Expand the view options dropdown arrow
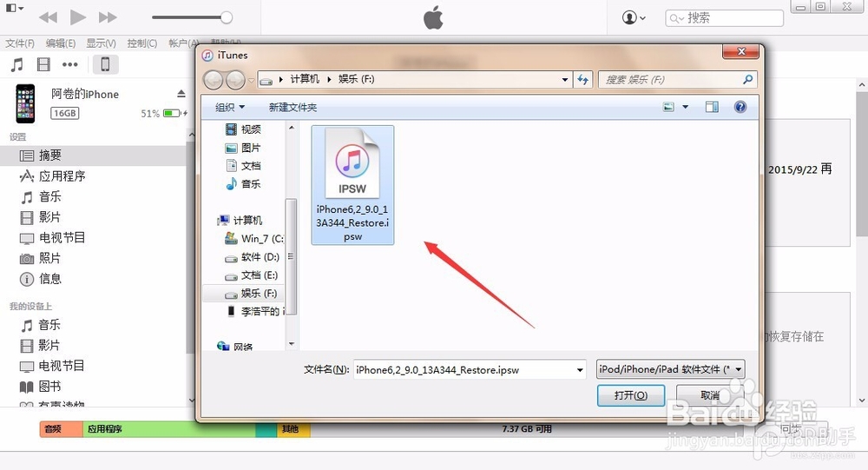The height and width of the screenshot is (470, 868). [686, 107]
